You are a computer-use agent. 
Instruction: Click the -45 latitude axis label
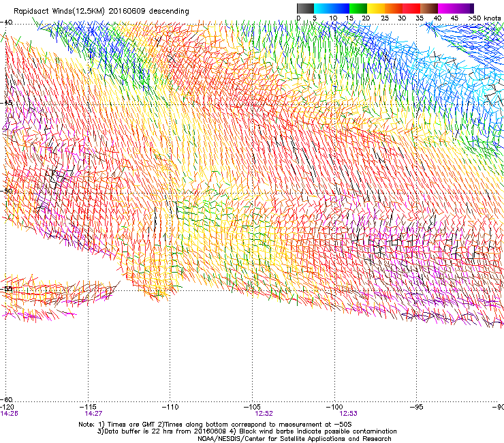point(6,103)
